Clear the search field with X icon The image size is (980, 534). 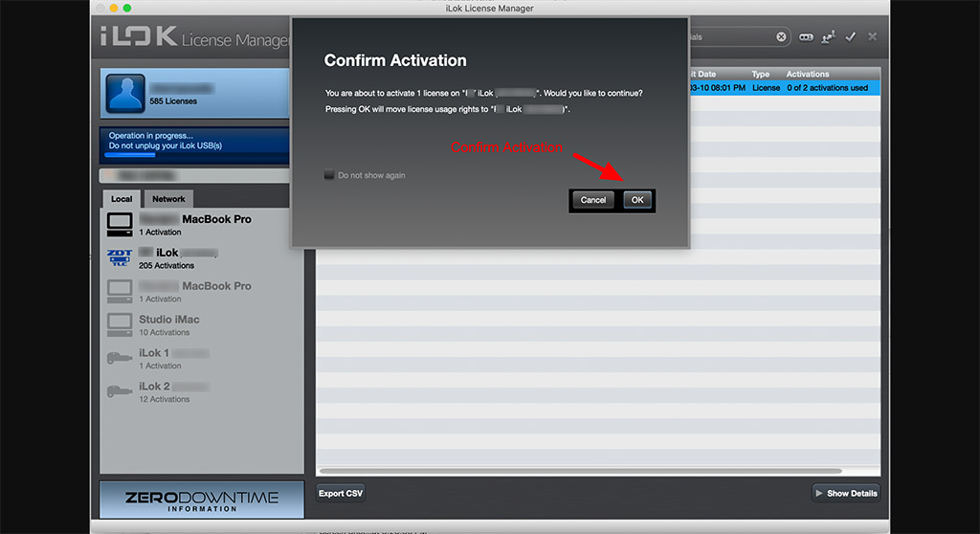781,37
